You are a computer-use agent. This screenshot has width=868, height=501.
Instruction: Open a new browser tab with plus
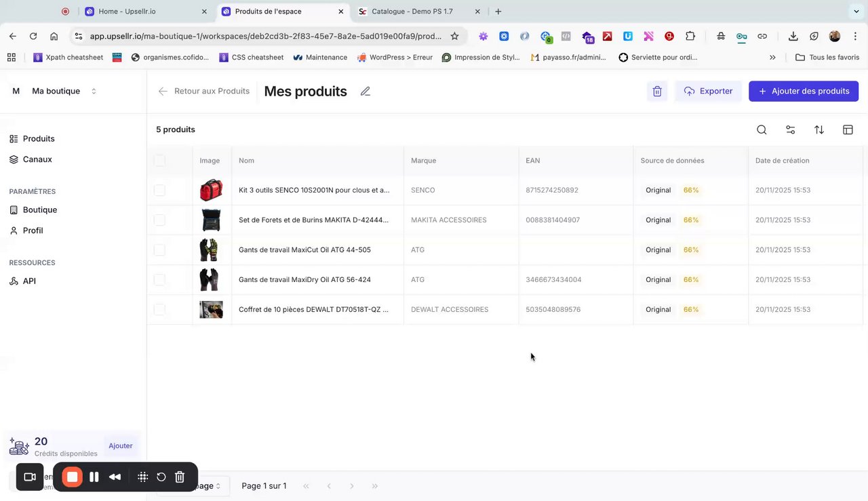click(x=498, y=12)
